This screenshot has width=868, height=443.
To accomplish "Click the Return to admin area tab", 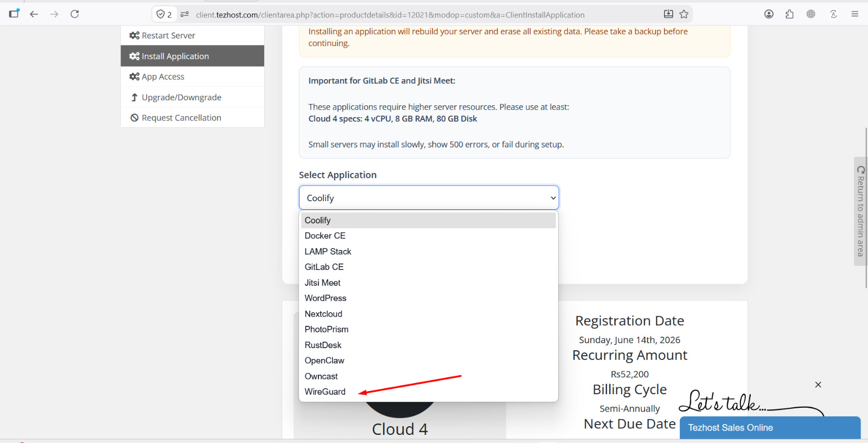I will click(860, 211).
